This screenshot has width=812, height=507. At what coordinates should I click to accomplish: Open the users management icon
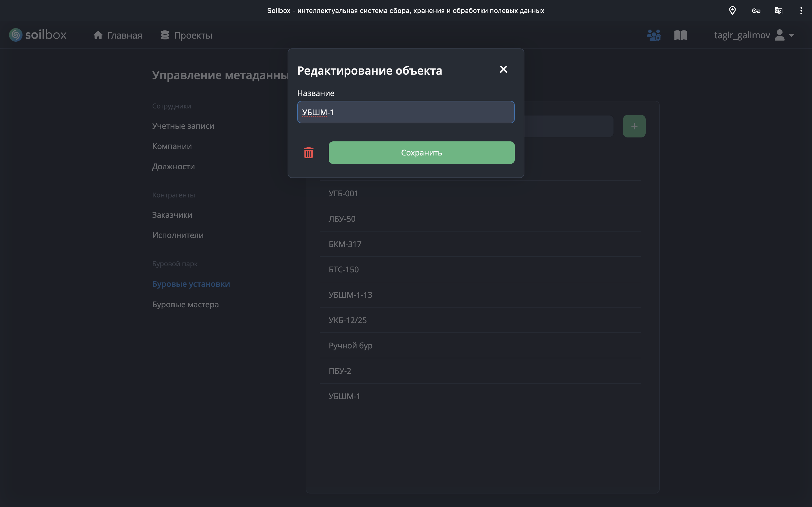pos(653,35)
